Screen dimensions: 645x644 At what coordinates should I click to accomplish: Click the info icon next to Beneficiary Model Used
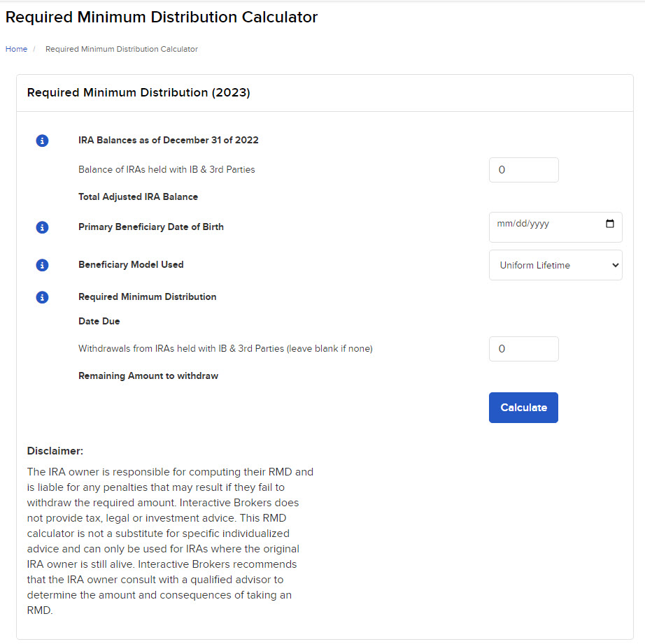(x=42, y=265)
